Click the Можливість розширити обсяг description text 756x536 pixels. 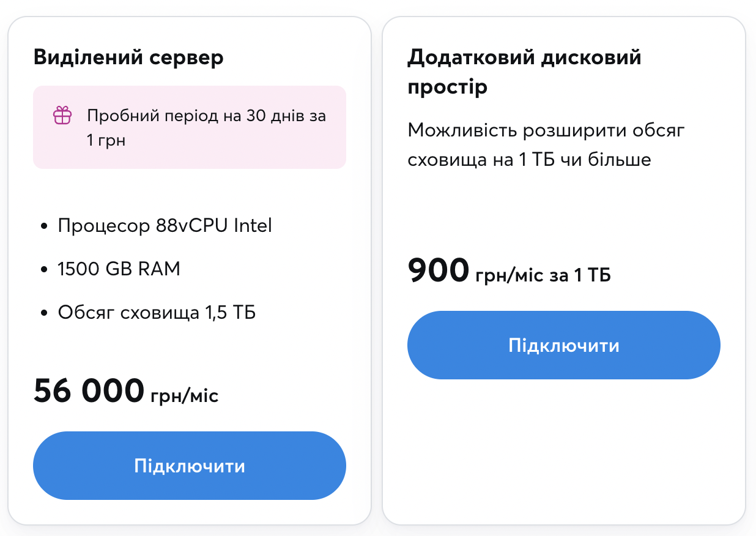546,130
